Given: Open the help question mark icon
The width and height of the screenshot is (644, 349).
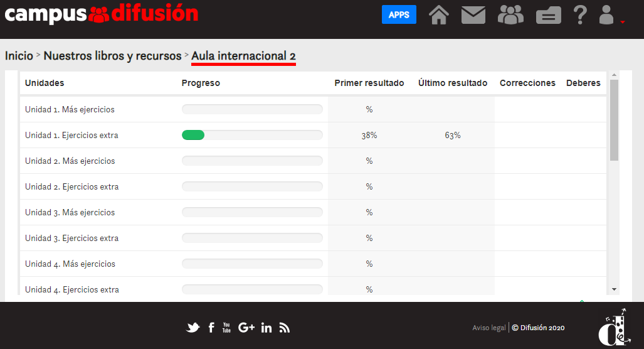Looking at the screenshot, I should (x=580, y=15).
